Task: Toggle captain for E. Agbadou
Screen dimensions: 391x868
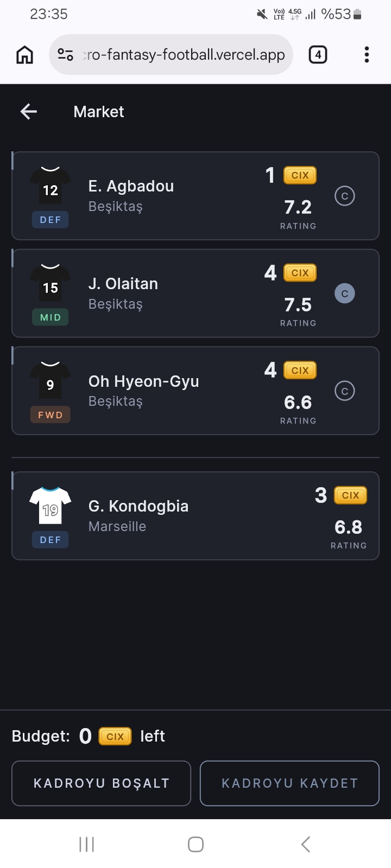Action: (345, 196)
